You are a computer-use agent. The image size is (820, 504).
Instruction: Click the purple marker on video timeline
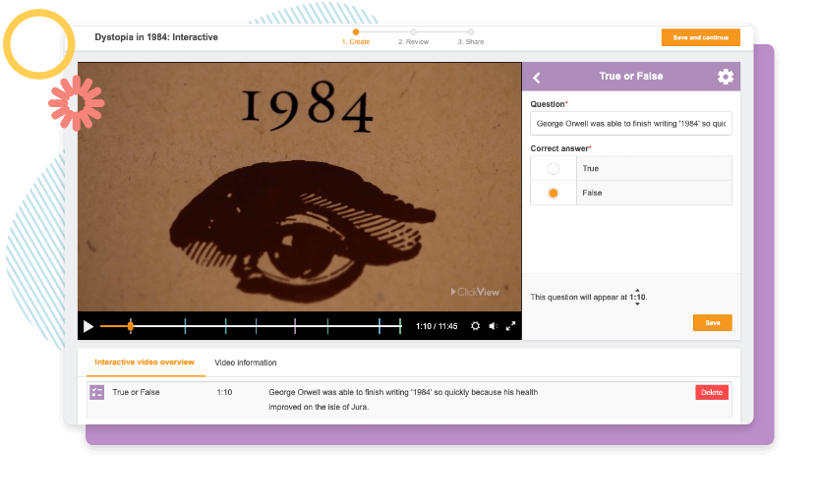[295, 326]
